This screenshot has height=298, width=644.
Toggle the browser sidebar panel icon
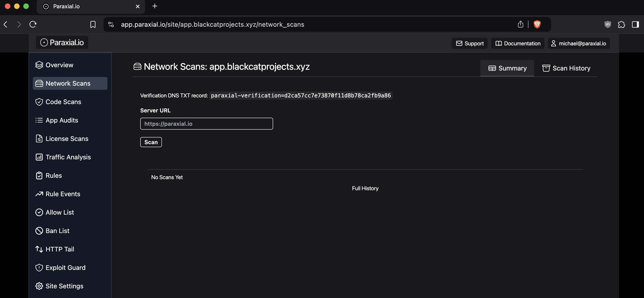click(x=635, y=24)
